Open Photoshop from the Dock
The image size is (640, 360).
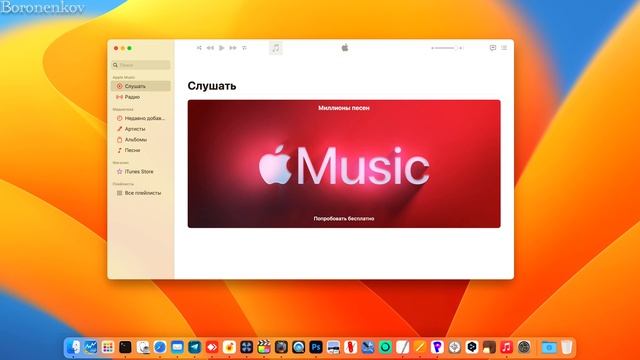(x=316, y=347)
